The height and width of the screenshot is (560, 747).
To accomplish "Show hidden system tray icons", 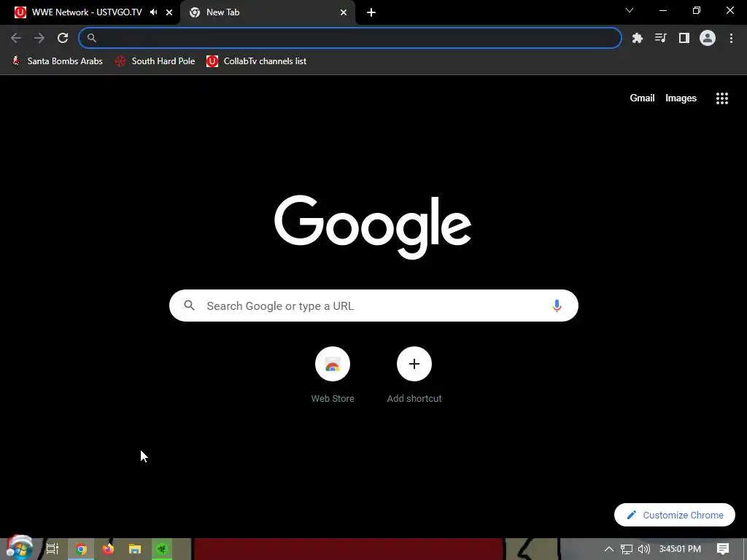I will click(609, 549).
